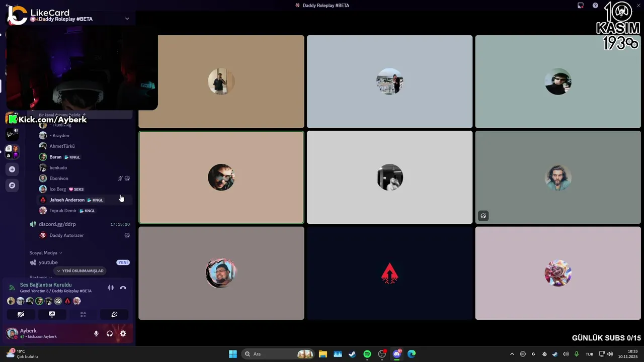Focus center light gray participant tile

389,177
